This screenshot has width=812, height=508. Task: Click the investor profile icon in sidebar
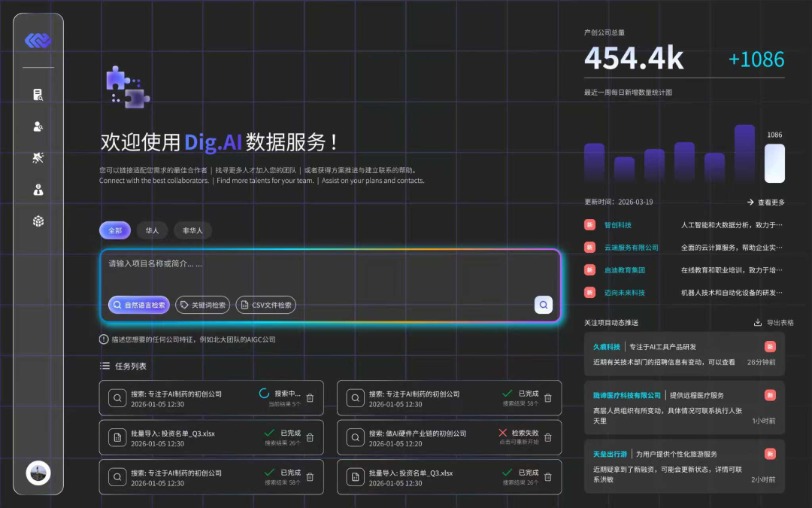[x=38, y=189]
